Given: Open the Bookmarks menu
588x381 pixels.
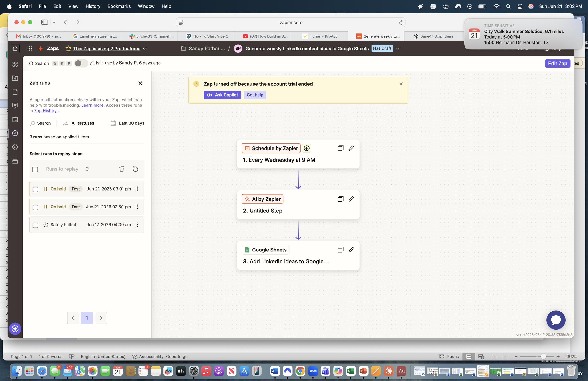Looking at the screenshot, I should (119, 6).
